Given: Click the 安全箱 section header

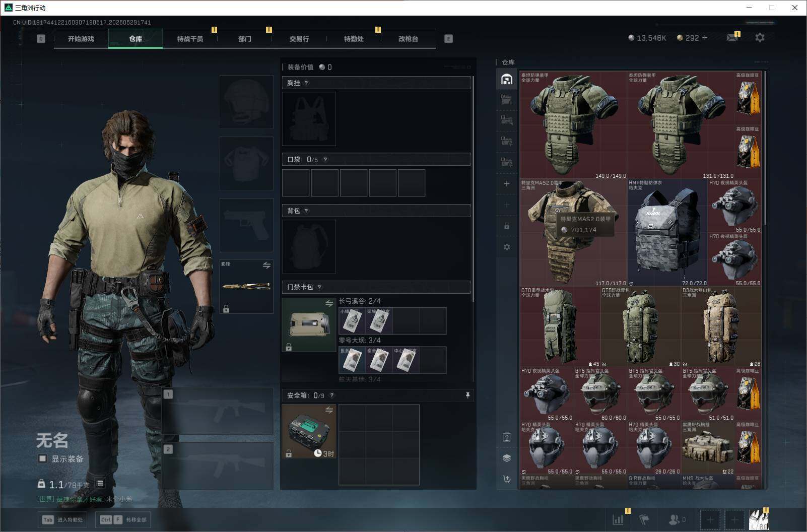Looking at the screenshot, I should click(x=378, y=395).
